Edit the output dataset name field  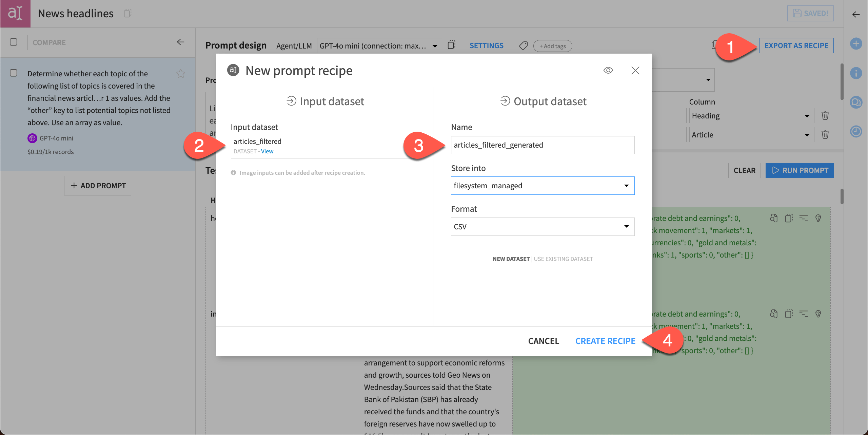pyautogui.click(x=542, y=145)
